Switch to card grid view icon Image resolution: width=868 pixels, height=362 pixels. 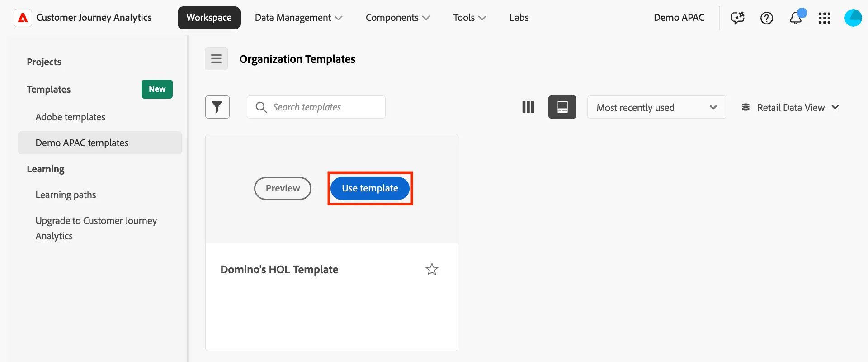click(x=562, y=107)
